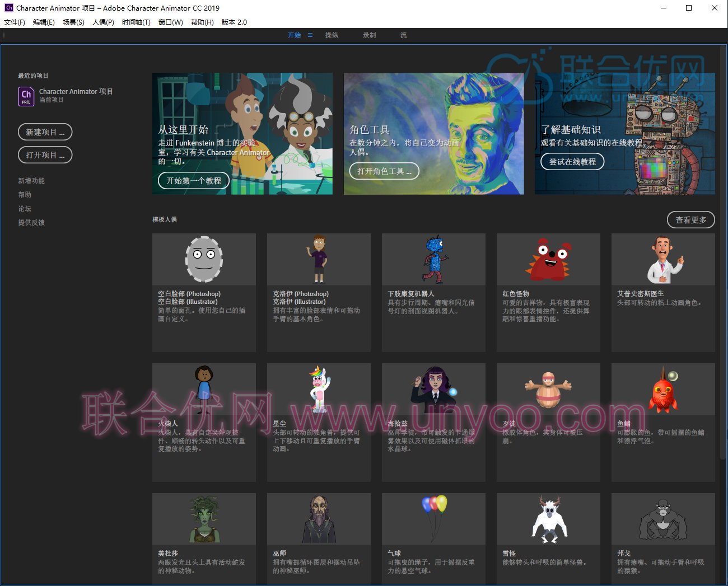
Task: Switch to the 流 workspace tab
Action: pyautogui.click(x=403, y=35)
